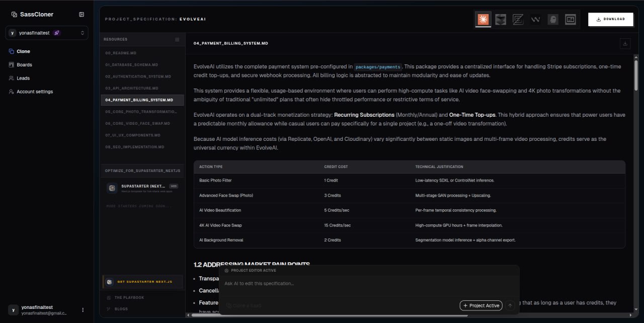Screen dimensions: 644x323
Task: Click the DOWNLOAD button
Action: click(610, 19)
